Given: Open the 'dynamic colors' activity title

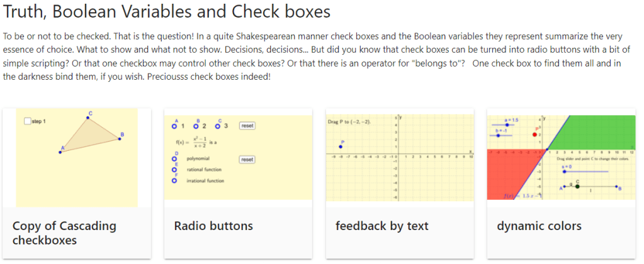Looking at the screenshot, I should [539, 226].
